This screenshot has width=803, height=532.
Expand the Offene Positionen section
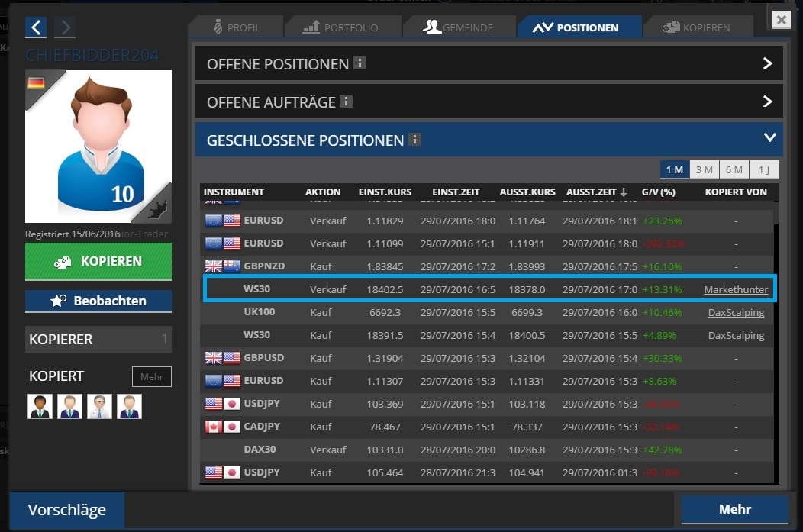click(768, 63)
